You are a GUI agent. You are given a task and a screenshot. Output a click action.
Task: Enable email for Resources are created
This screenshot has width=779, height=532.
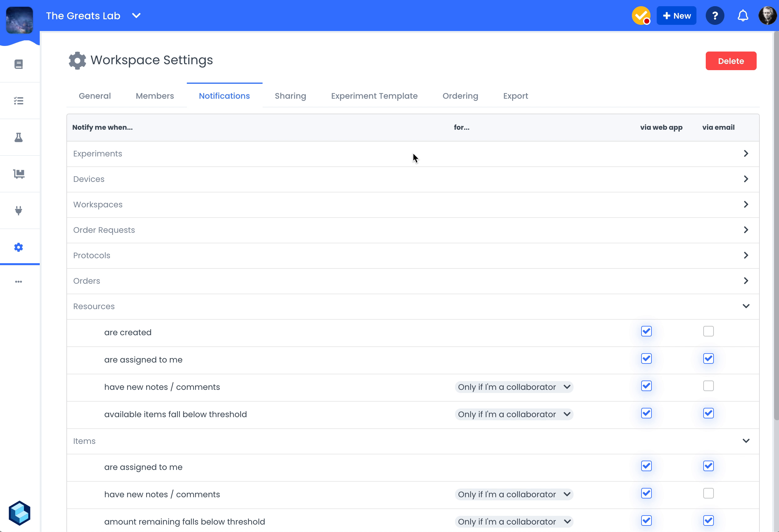tap(708, 331)
